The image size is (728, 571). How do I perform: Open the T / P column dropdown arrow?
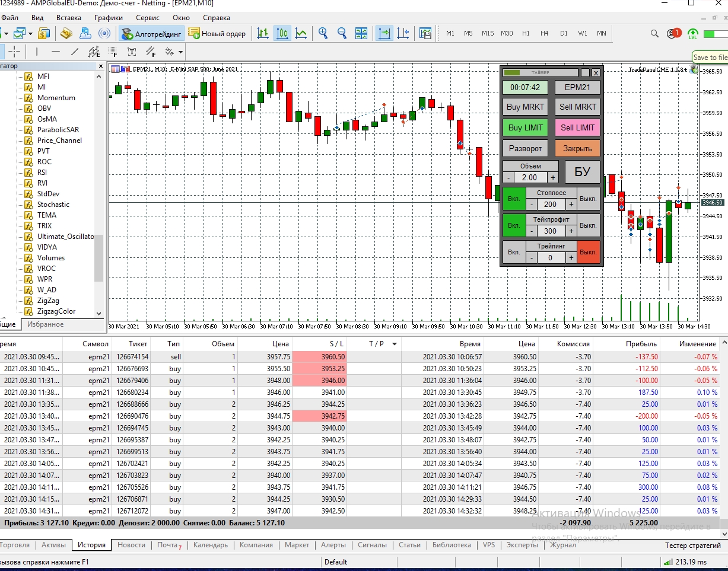[x=395, y=344]
